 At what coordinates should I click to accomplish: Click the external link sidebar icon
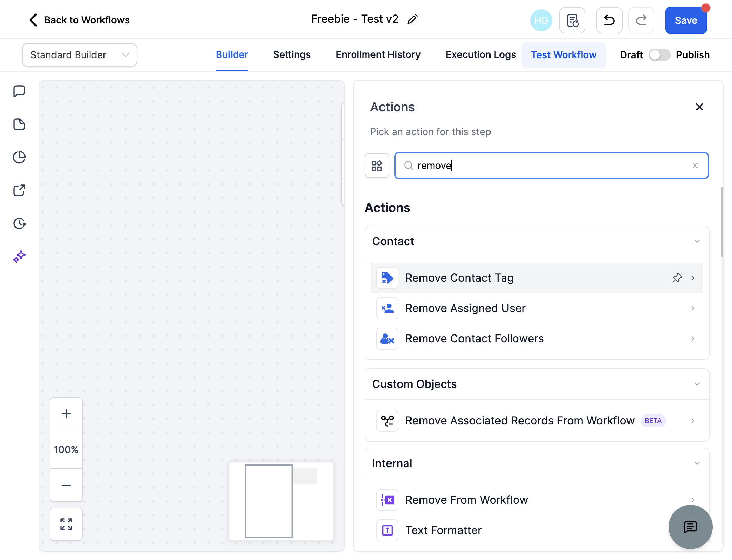coord(19,190)
